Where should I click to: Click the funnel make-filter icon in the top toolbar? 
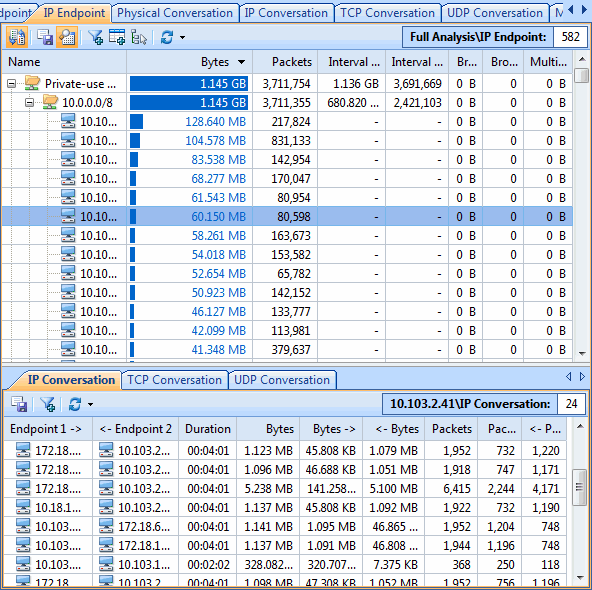pos(96,37)
